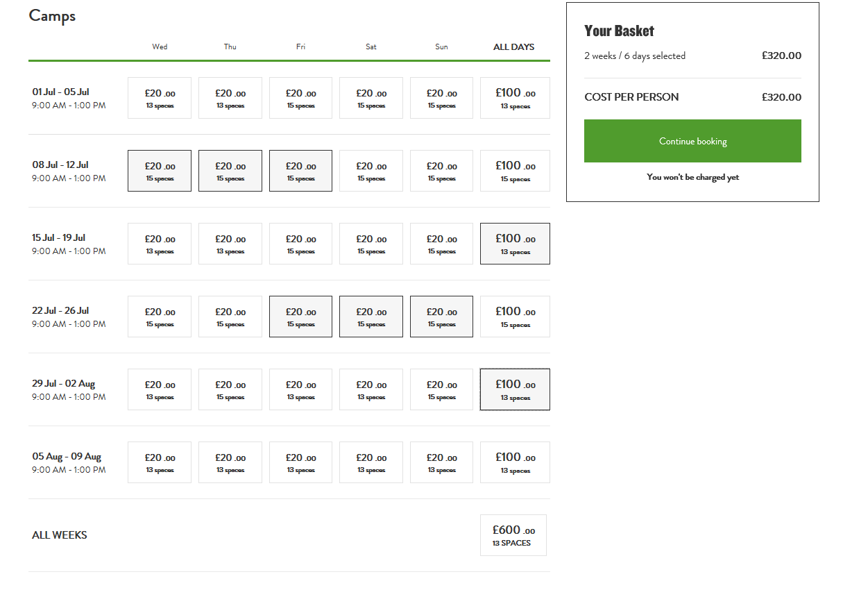Select all days for 01 Jul week
The width and height of the screenshot is (868, 597).
point(515,98)
